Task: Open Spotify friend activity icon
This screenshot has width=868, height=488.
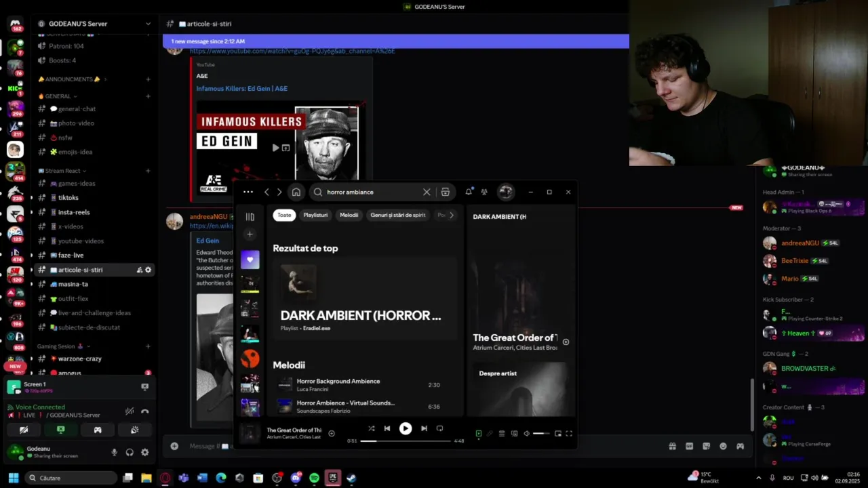Action: coord(484,192)
